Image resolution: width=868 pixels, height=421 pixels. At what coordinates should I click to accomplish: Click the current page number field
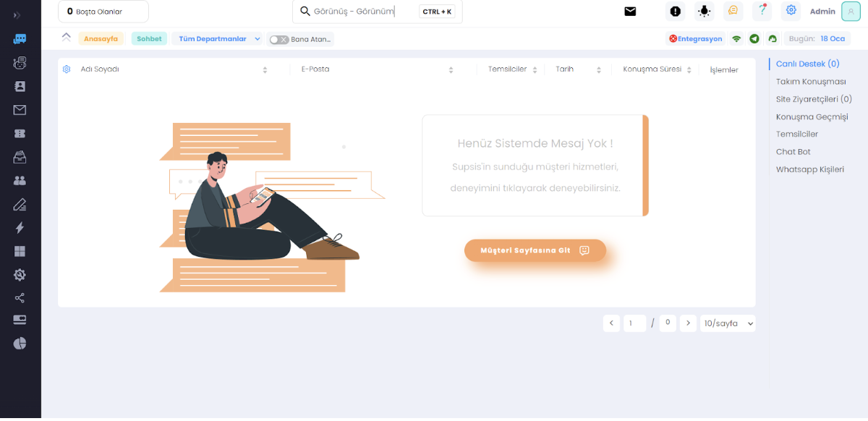tap(634, 323)
